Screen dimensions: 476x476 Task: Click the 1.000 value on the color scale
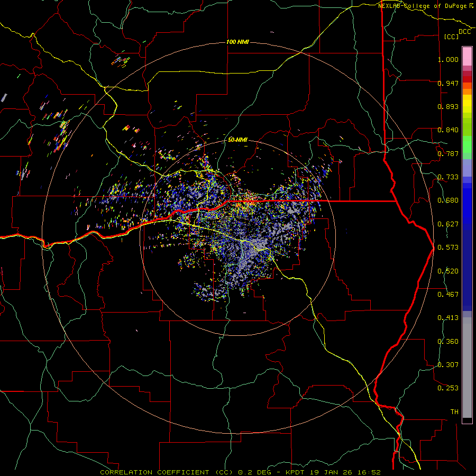(448, 59)
